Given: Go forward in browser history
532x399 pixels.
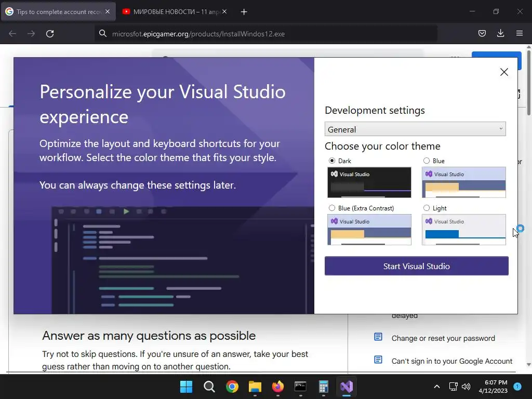Looking at the screenshot, I should click(x=31, y=34).
